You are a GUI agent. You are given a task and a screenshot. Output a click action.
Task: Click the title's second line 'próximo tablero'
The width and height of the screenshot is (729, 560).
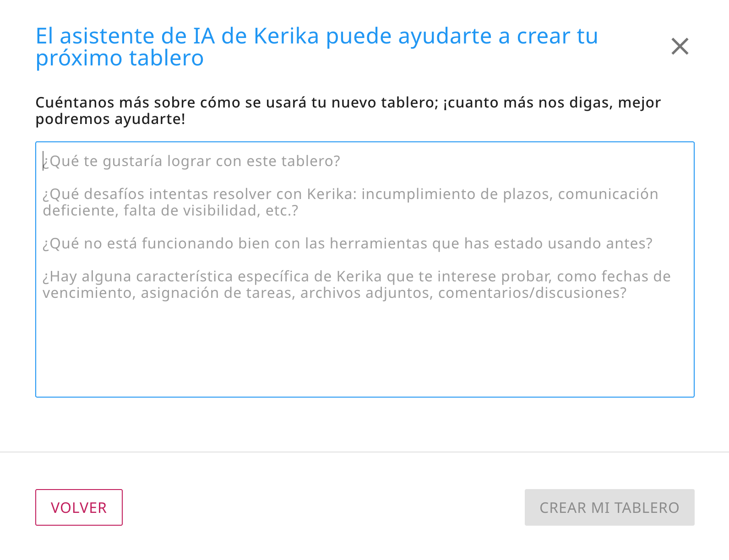point(120,58)
